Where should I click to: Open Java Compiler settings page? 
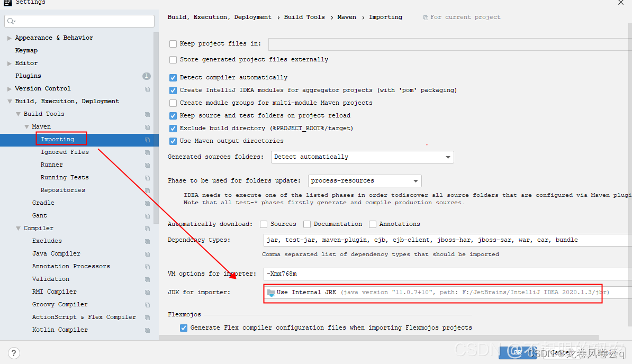tap(56, 253)
